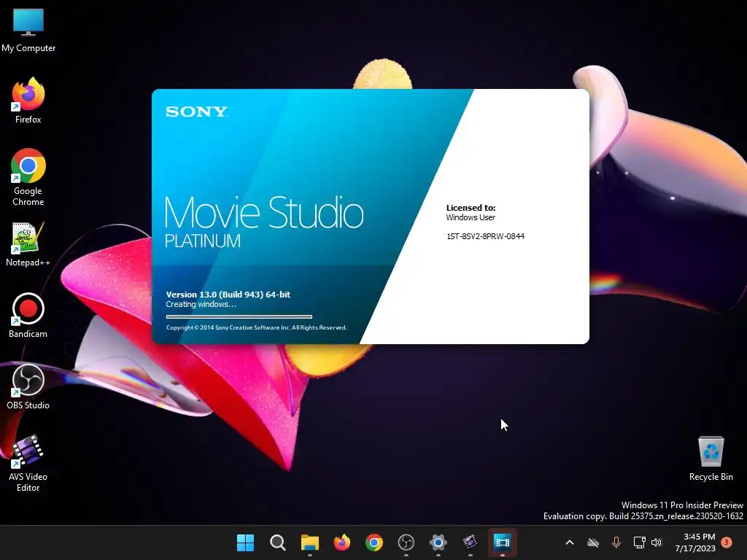
Task: Open network display tray icon
Action: coord(639,542)
